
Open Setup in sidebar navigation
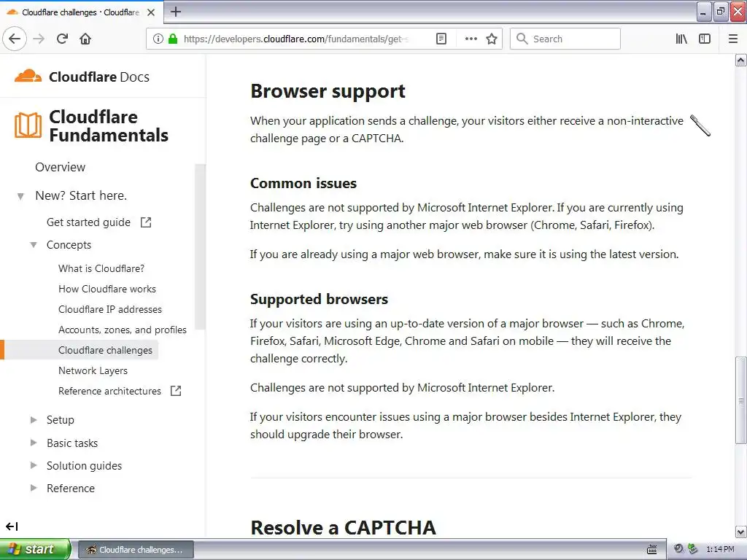pos(60,420)
